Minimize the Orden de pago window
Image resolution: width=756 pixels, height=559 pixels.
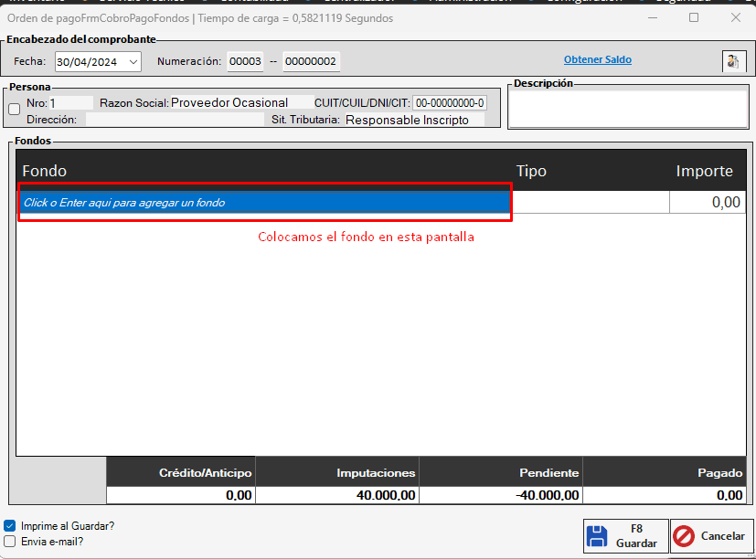tap(652, 17)
